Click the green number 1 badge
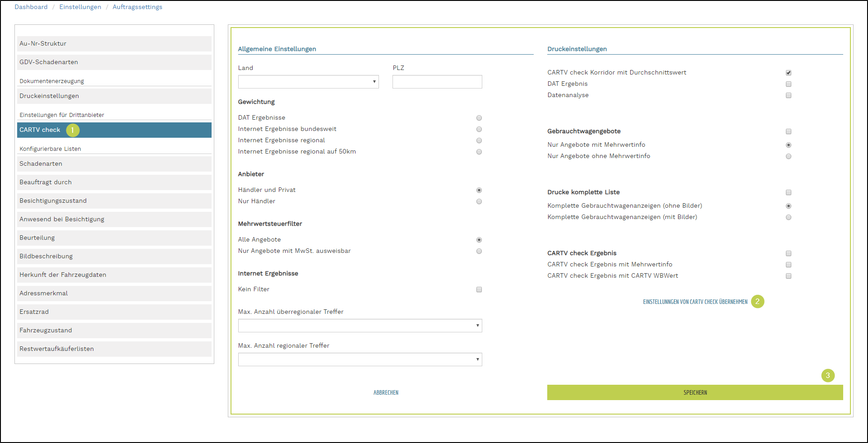Screen dimensions: 868x443 tap(73, 130)
